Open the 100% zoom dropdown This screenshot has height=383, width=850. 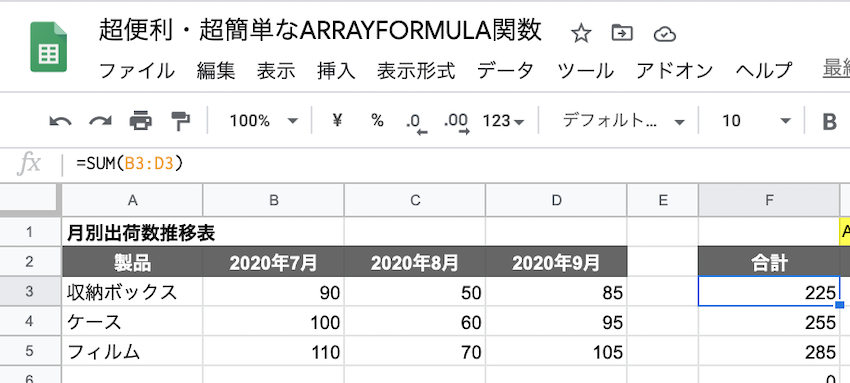[x=263, y=121]
